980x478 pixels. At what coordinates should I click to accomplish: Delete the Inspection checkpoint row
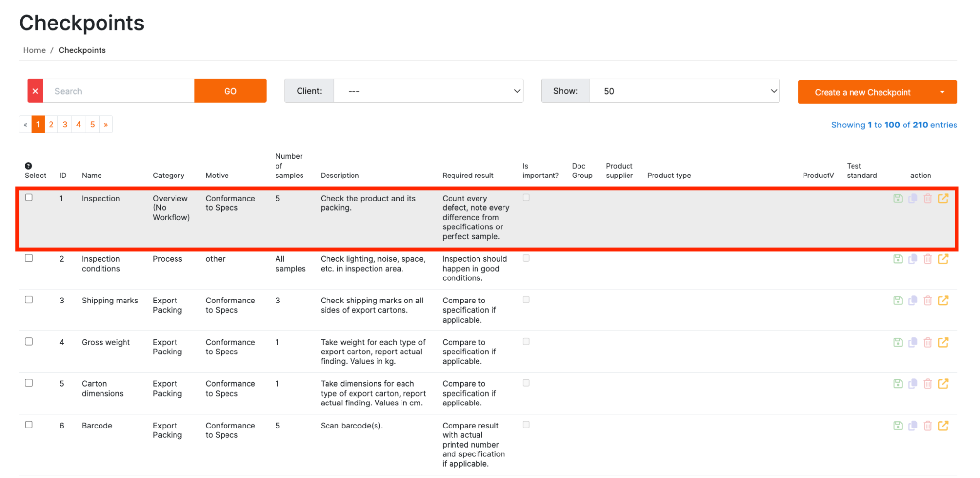tap(928, 199)
